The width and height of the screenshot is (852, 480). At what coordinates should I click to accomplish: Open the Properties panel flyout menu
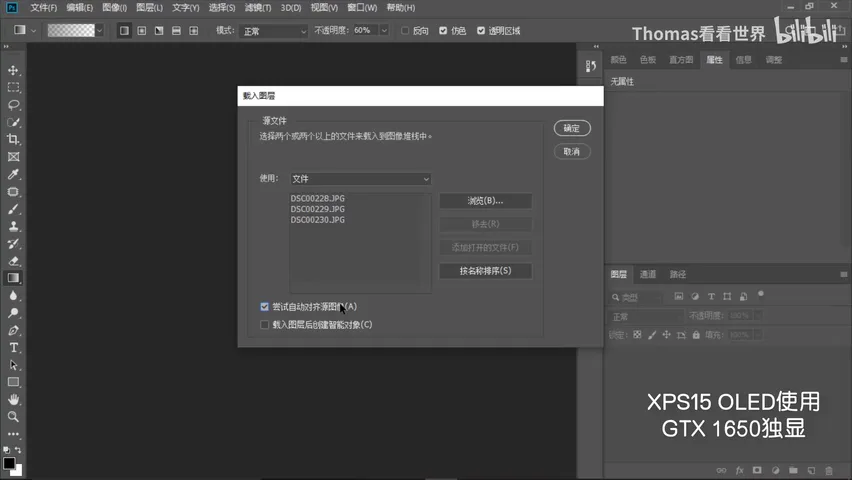843,60
